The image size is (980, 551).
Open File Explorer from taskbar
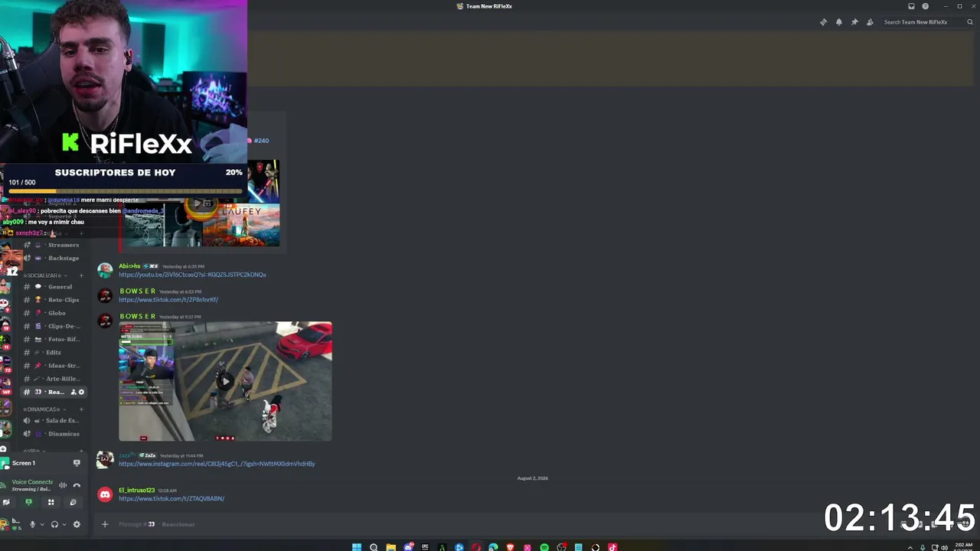390,547
